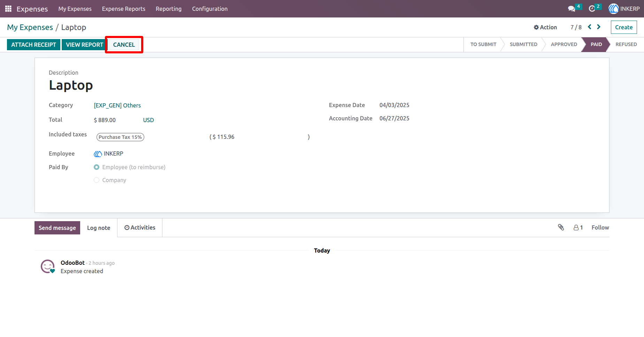The image size is (644, 337).
Task: Open the conversations messages icon
Action: coord(572,9)
